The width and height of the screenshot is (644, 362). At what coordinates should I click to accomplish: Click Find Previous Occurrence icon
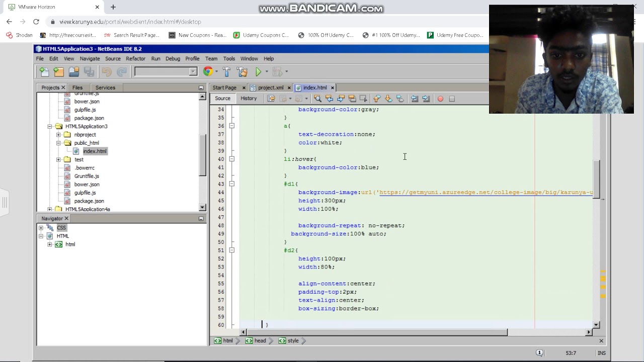329,99
